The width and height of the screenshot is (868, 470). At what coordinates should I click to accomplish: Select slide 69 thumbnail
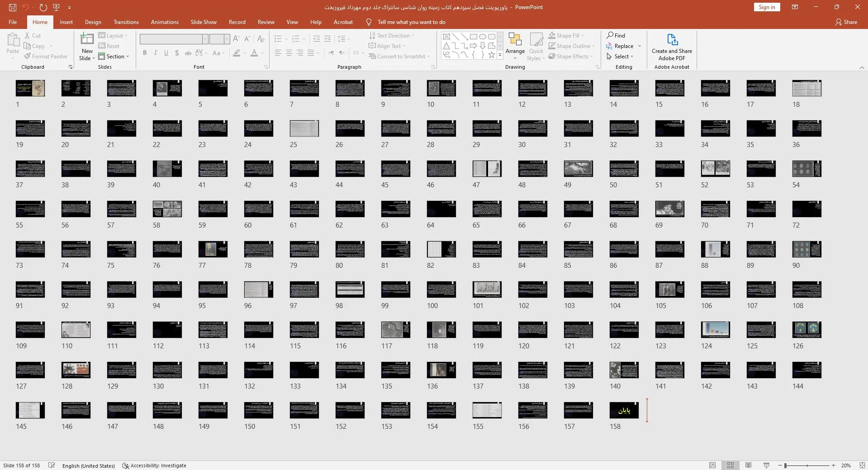point(670,209)
